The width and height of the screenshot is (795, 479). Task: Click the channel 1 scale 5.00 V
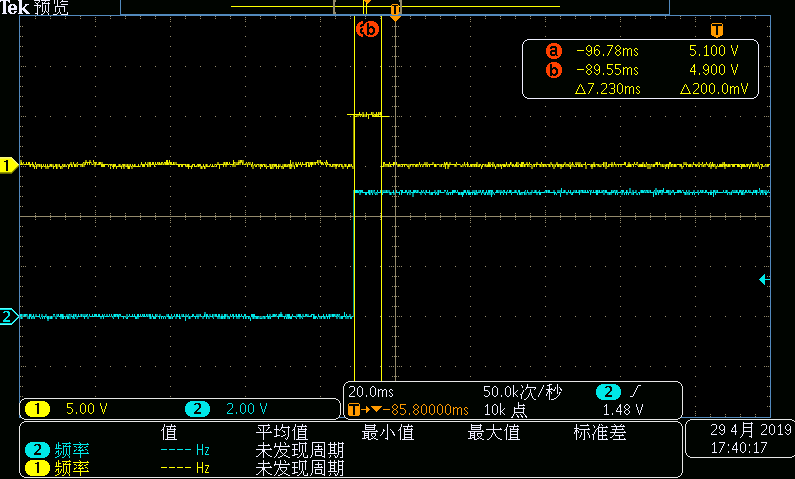pyautogui.click(x=87, y=409)
